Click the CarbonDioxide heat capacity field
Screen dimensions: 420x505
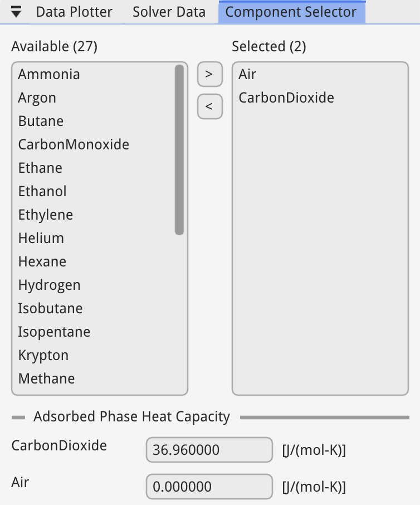click(209, 450)
